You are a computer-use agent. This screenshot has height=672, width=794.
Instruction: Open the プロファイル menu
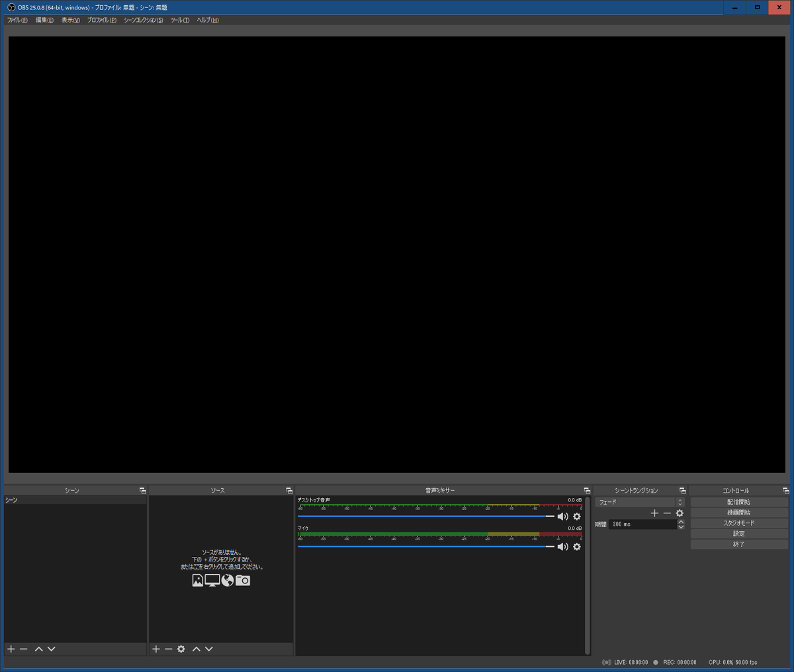tap(102, 20)
